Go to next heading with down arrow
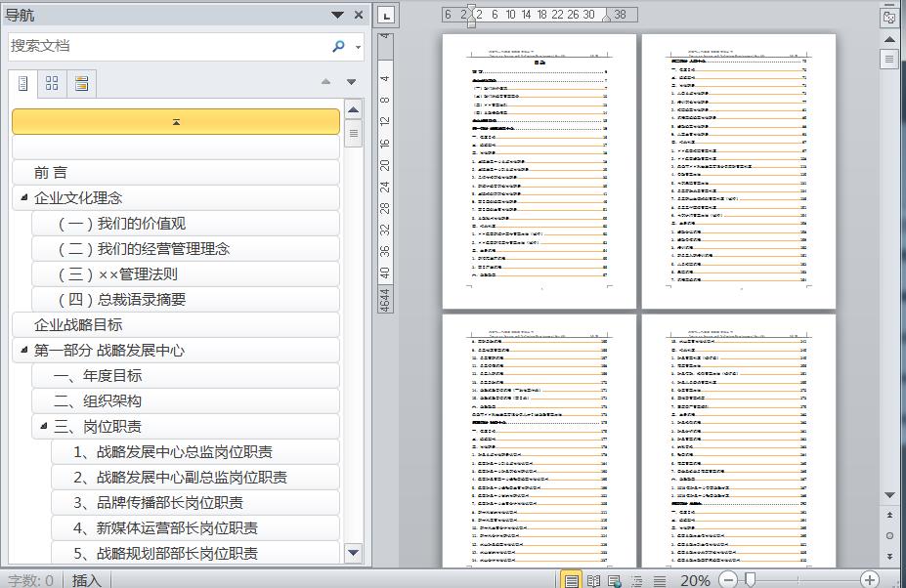 pyautogui.click(x=351, y=82)
